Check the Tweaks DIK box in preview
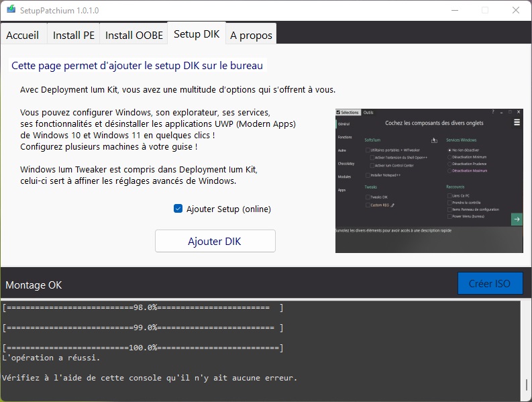Screen dimensions: 532x402 pos(368,197)
